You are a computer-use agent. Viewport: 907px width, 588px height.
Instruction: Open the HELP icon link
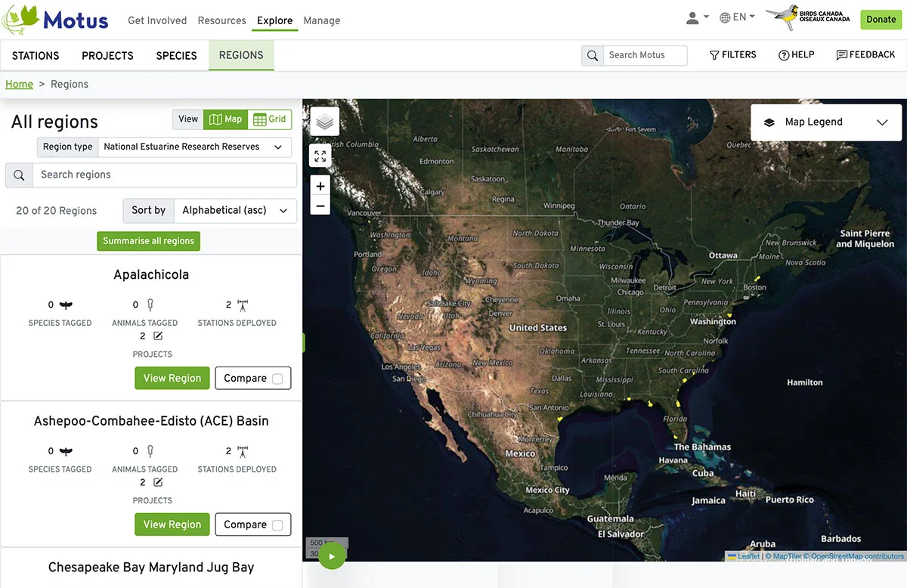[x=796, y=55]
